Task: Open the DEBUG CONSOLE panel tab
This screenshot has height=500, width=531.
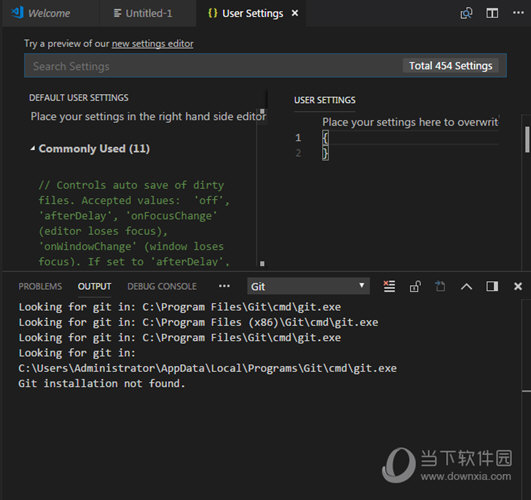Action: (162, 287)
